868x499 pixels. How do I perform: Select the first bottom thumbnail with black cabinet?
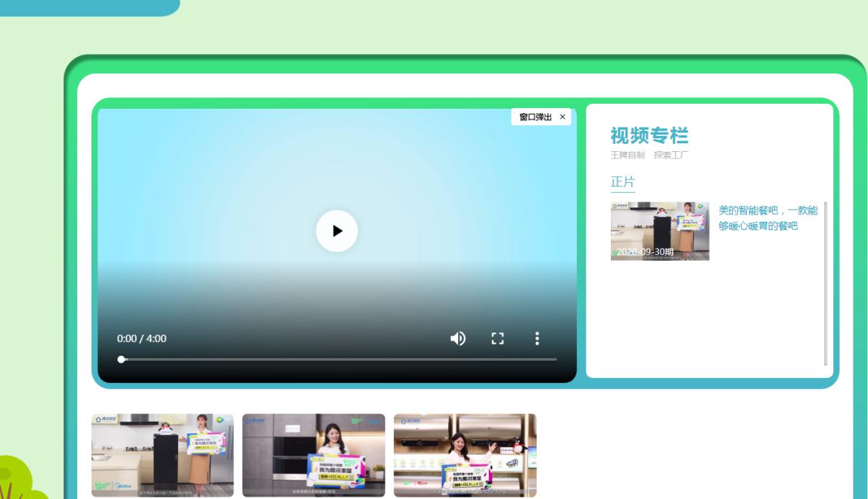click(162, 455)
